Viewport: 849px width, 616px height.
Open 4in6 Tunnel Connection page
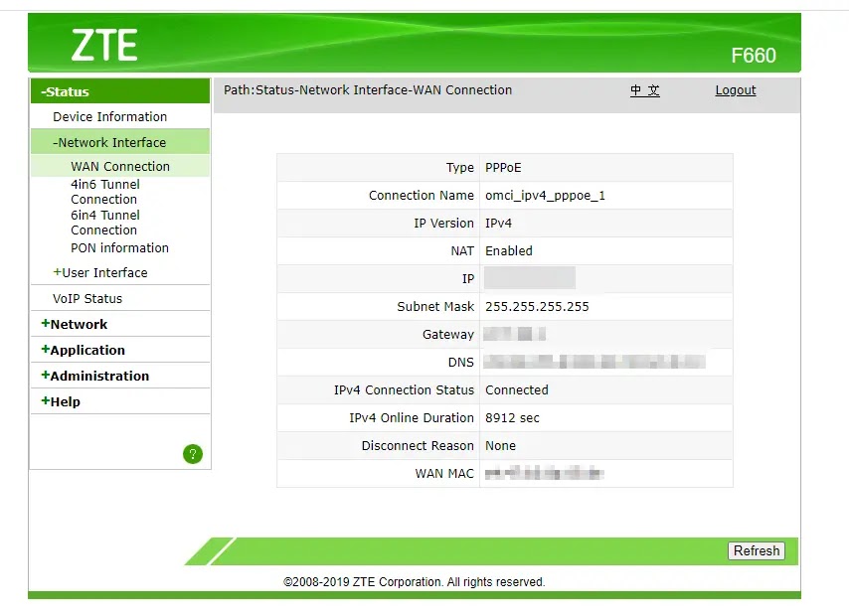point(105,192)
